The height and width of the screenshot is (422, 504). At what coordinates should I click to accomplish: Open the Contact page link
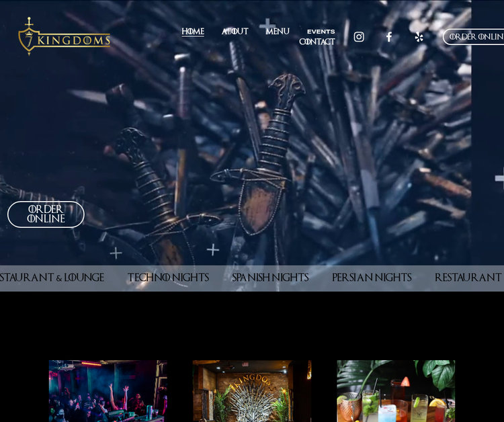point(317,42)
